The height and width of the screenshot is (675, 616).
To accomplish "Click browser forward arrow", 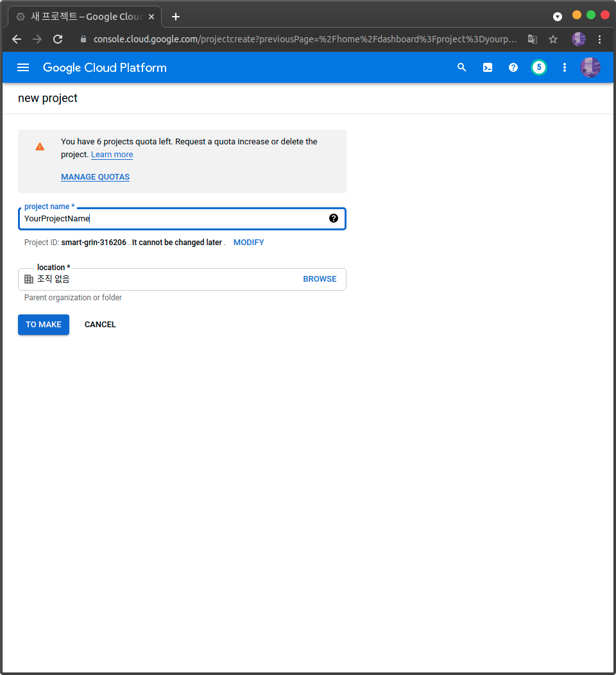I will pos(37,39).
